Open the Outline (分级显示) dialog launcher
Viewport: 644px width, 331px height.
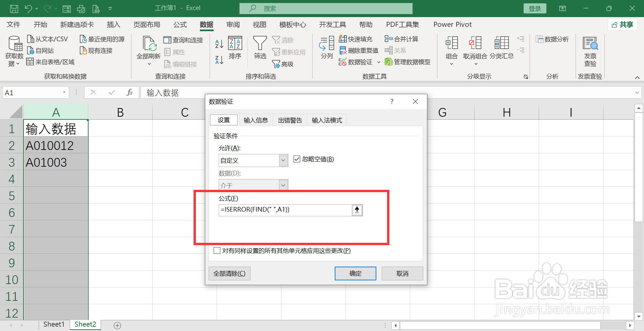pos(526,77)
